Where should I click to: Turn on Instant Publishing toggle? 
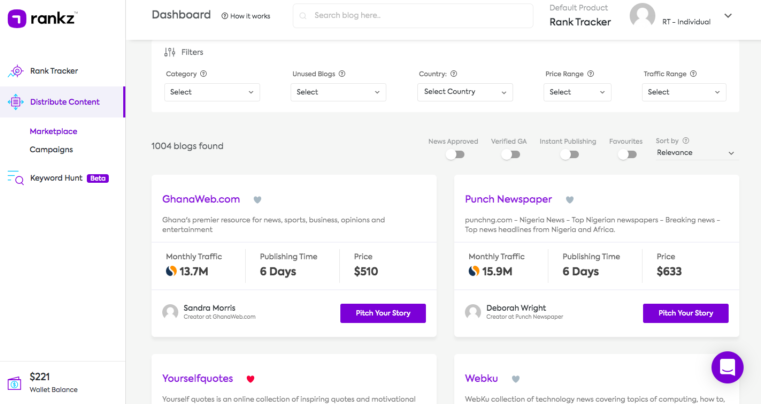569,154
